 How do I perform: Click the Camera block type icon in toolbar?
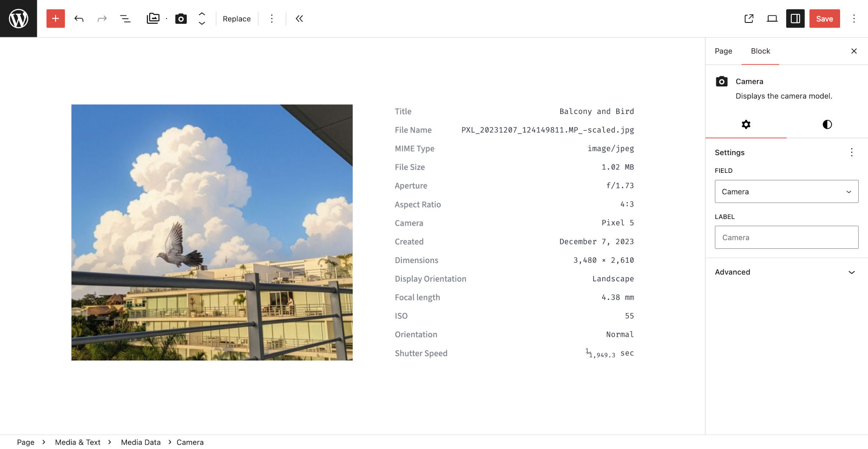click(x=181, y=19)
